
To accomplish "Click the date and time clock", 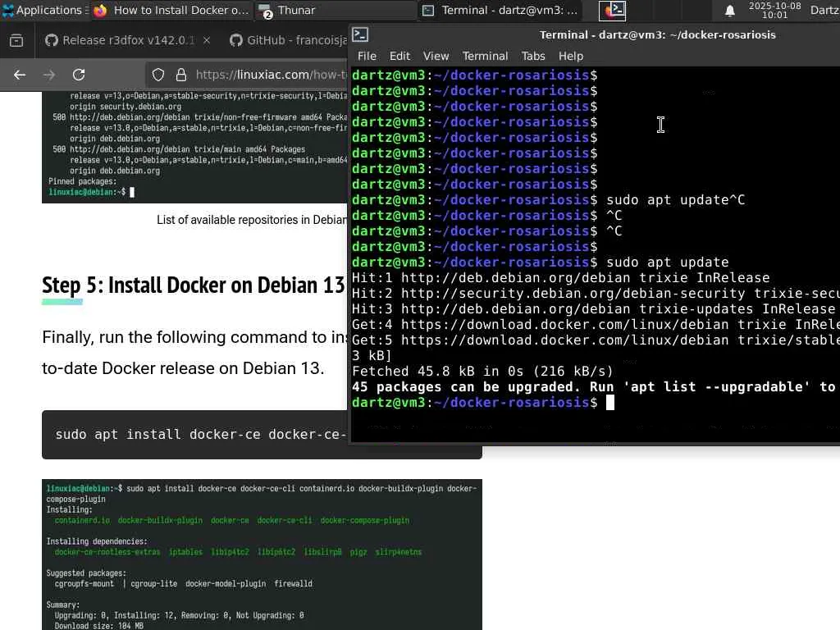I will click(x=774, y=10).
